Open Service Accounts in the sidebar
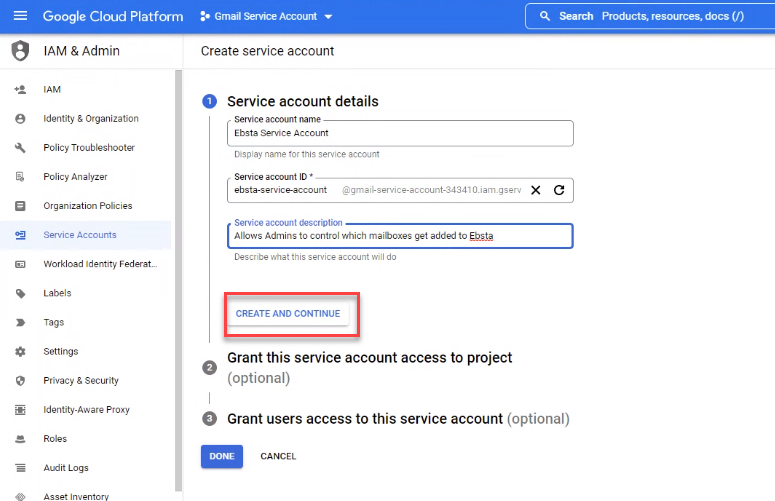Viewport: 775px width, 501px height. click(79, 235)
